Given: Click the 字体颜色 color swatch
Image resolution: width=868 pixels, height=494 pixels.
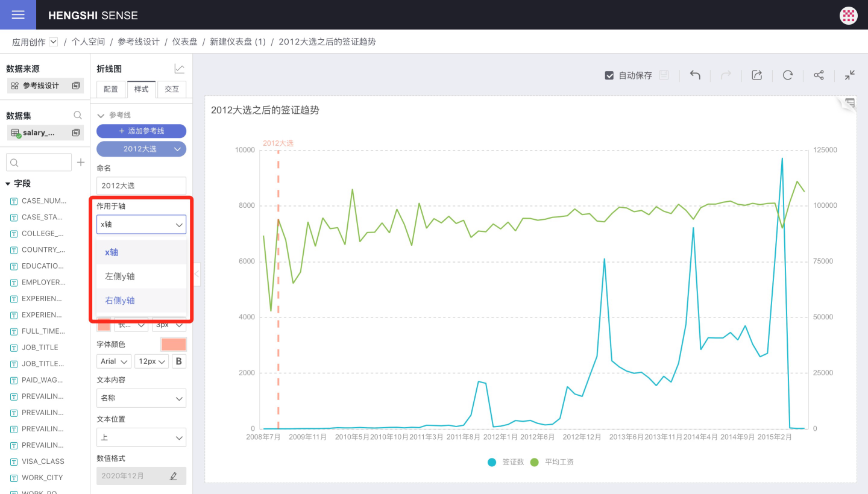Looking at the screenshot, I should (x=173, y=345).
